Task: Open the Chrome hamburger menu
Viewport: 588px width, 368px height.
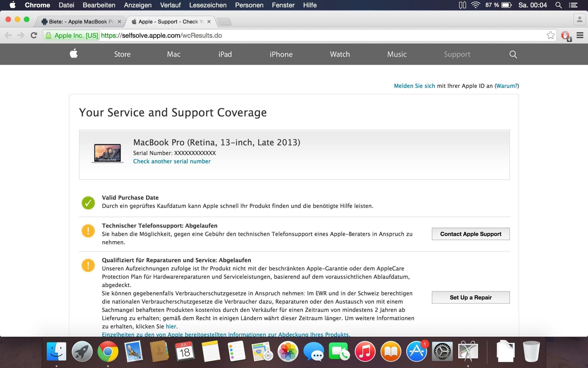Action: [580, 36]
